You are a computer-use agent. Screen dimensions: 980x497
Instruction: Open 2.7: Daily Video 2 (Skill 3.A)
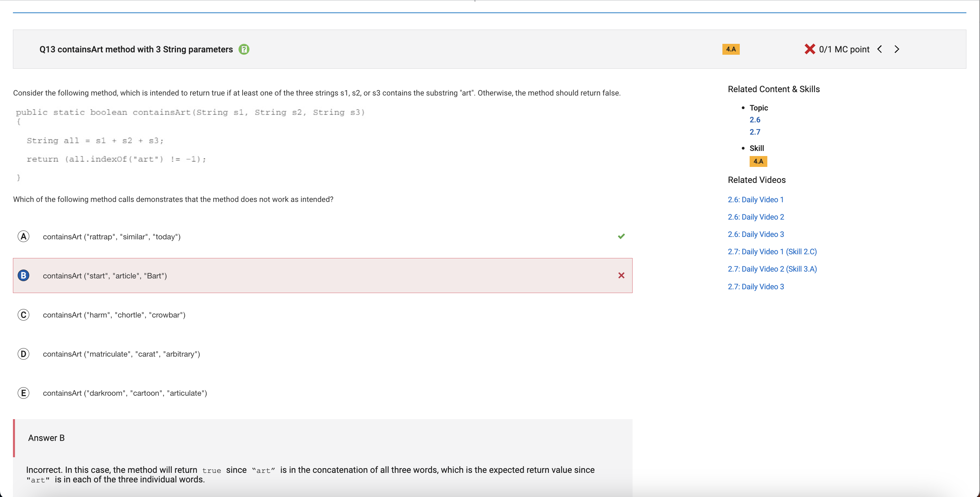tap(772, 269)
